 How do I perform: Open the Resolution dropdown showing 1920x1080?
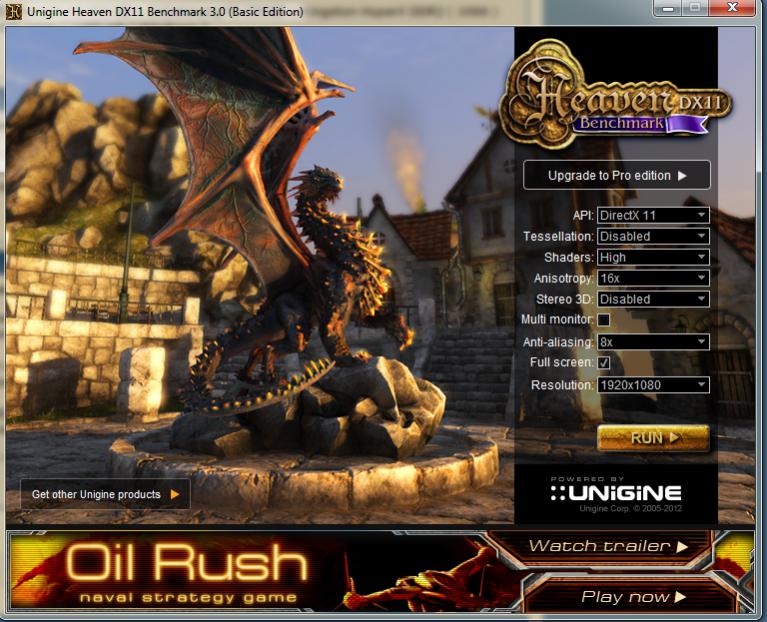pos(653,385)
